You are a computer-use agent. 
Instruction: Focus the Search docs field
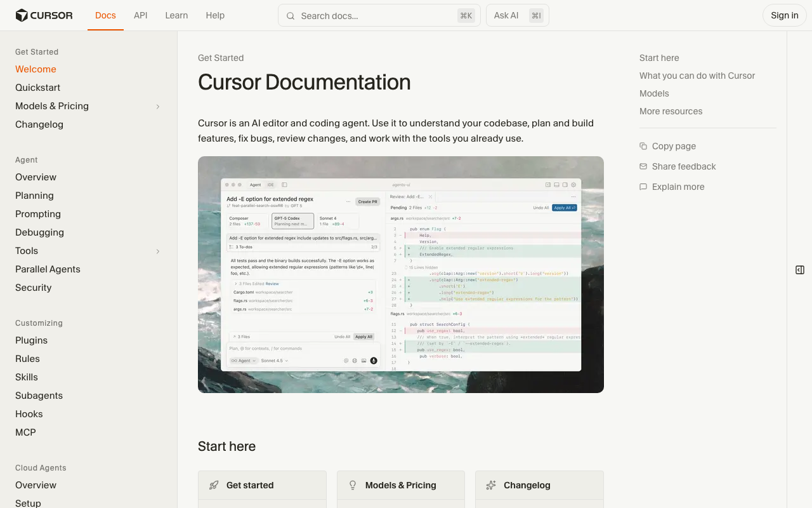pos(374,16)
